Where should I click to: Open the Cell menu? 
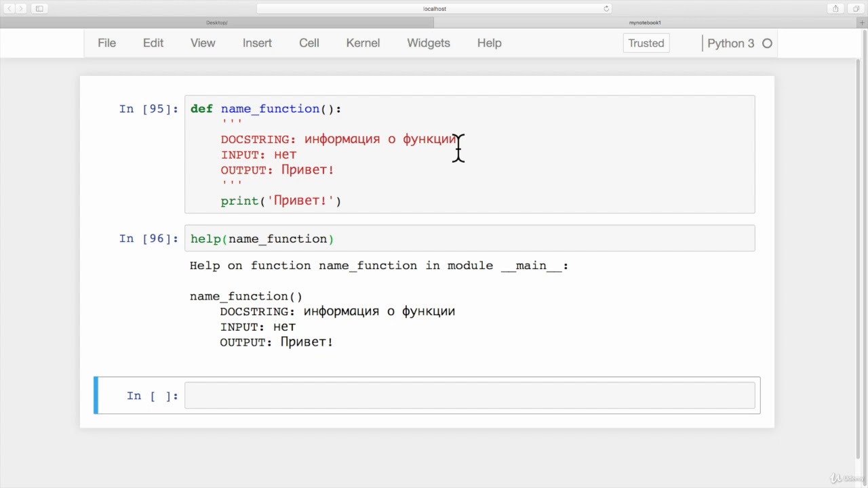(x=309, y=43)
